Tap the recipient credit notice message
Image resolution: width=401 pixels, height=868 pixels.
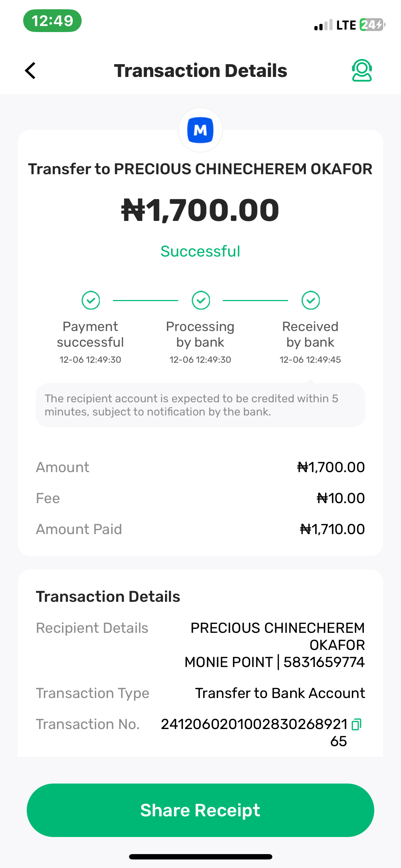click(x=200, y=405)
